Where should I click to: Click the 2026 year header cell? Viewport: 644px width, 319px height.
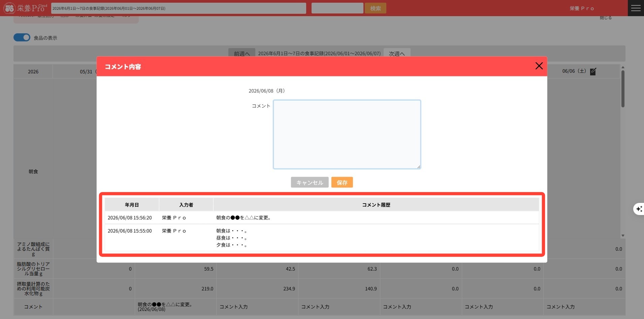[33, 71]
